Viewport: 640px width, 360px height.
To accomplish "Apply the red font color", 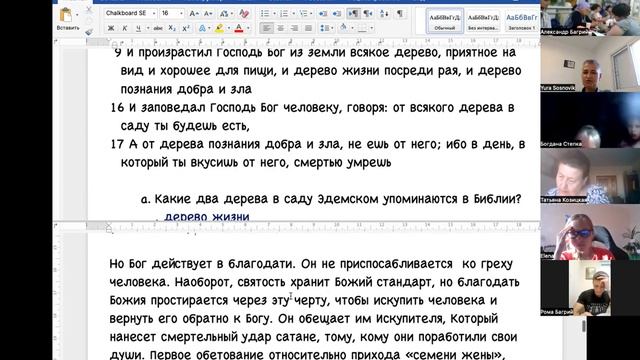I will click(239, 28).
